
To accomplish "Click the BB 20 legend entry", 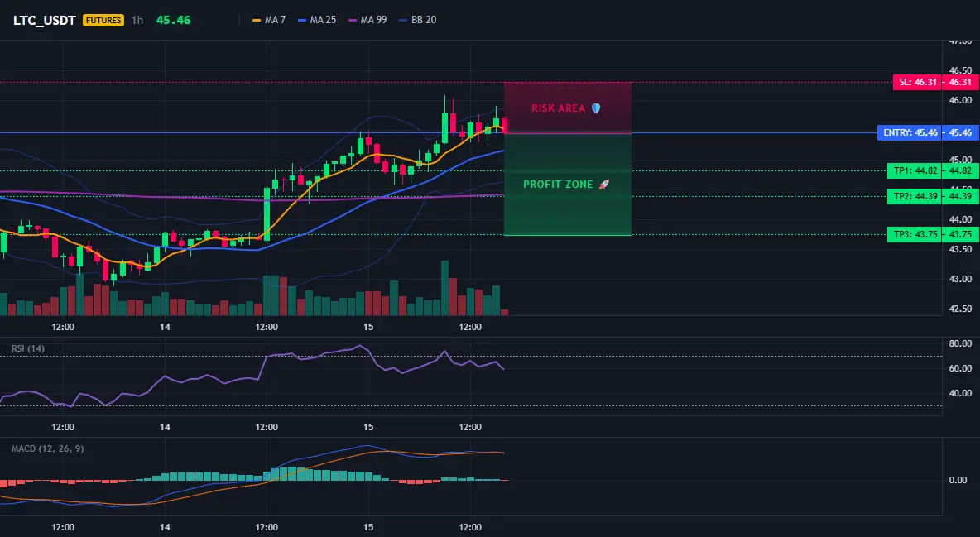I will 417,20.
